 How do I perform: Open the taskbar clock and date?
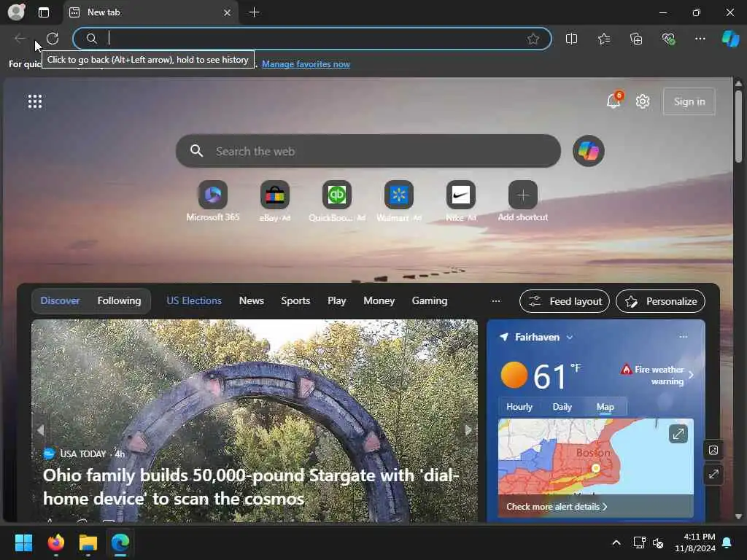click(x=695, y=542)
